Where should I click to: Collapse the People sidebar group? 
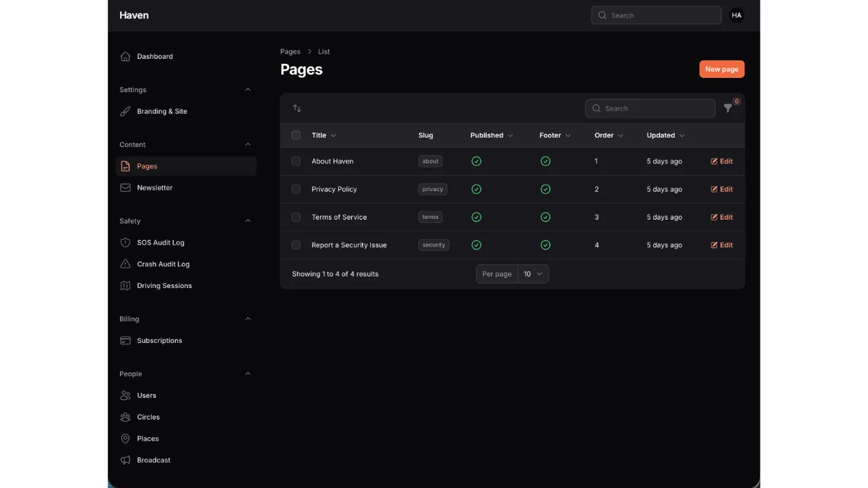click(x=248, y=373)
